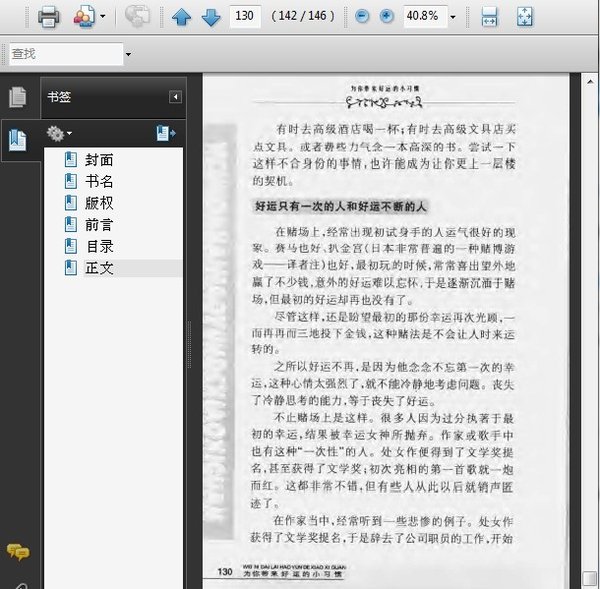The width and height of the screenshot is (600, 589).
Task: Jump to the 目录 bookmark
Action: pyautogui.click(x=99, y=246)
